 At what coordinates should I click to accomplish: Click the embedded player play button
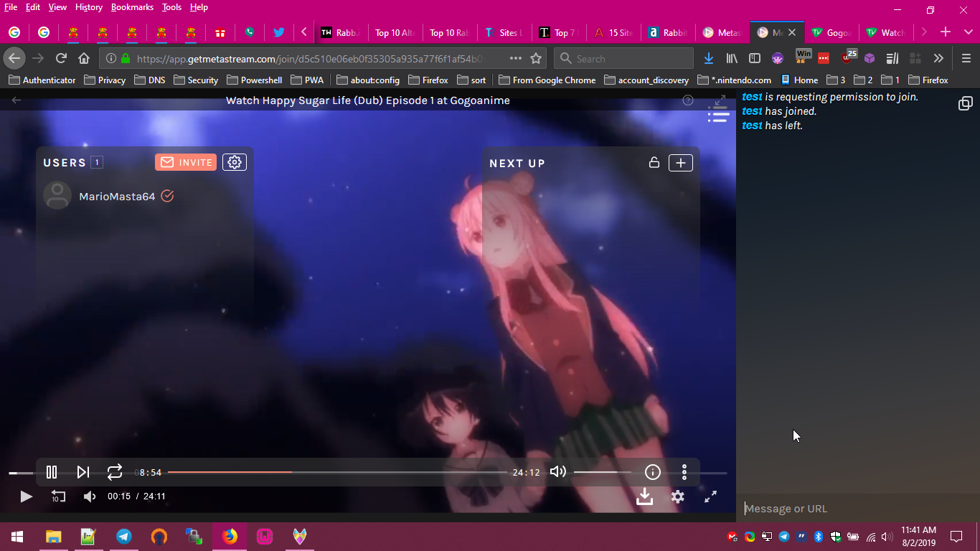26,496
